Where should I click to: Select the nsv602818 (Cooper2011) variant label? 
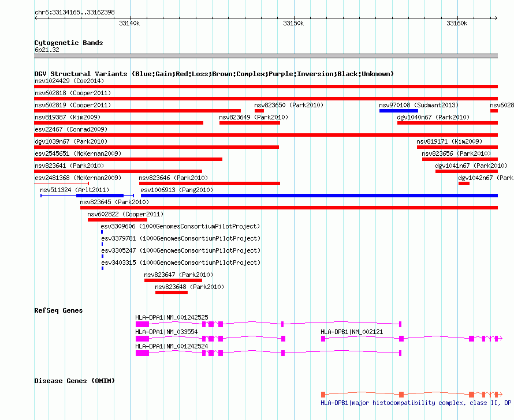pyautogui.click(x=73, y=93)
